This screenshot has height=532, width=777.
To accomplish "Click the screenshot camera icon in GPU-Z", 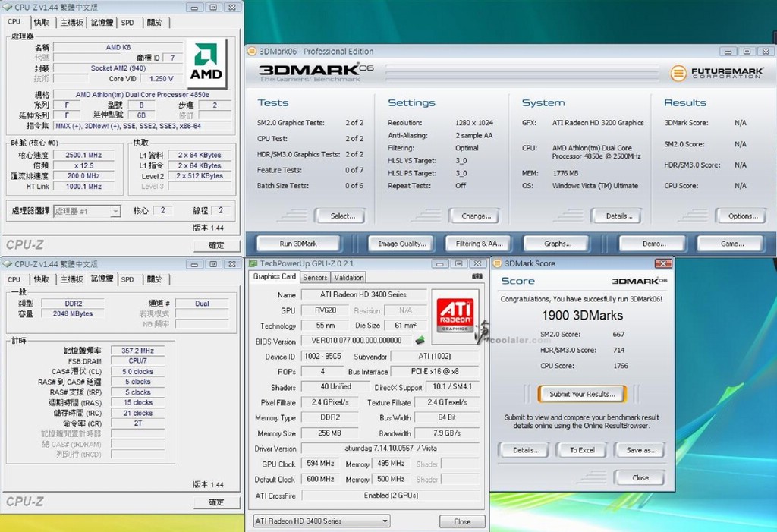I will pyautogui.click(x=477, y=276).
